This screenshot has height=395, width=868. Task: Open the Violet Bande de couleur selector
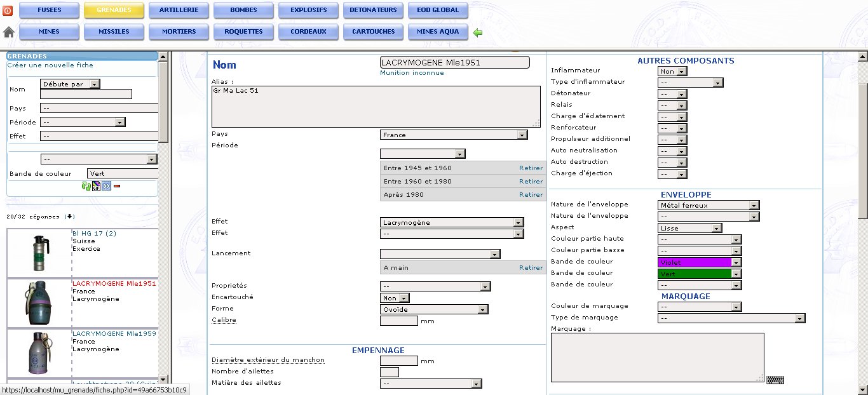tap(700, 263)
